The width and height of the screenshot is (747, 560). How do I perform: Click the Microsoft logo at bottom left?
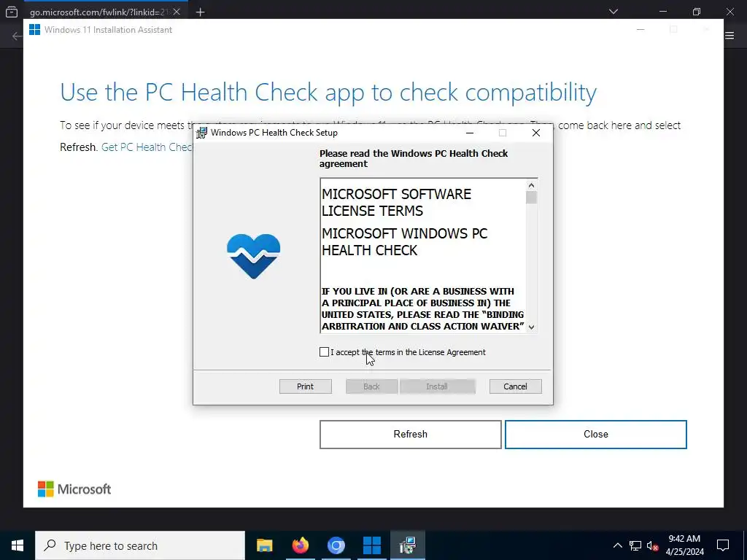[x=74, y=489]
